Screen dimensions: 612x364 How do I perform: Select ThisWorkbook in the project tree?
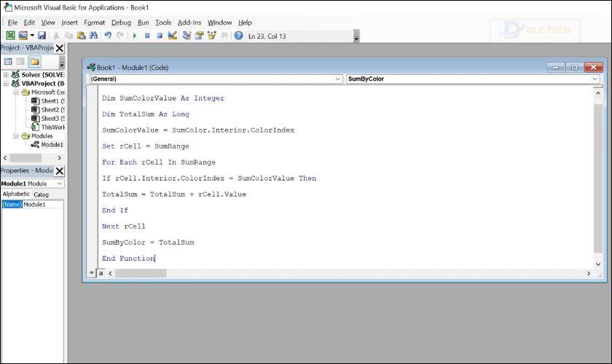click(x=48, y=127)
